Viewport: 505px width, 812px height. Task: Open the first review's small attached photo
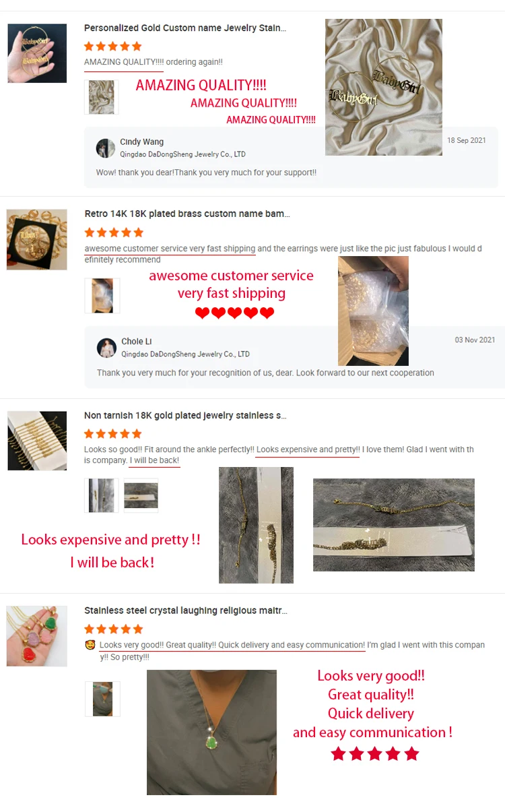[x=102, y=97]
